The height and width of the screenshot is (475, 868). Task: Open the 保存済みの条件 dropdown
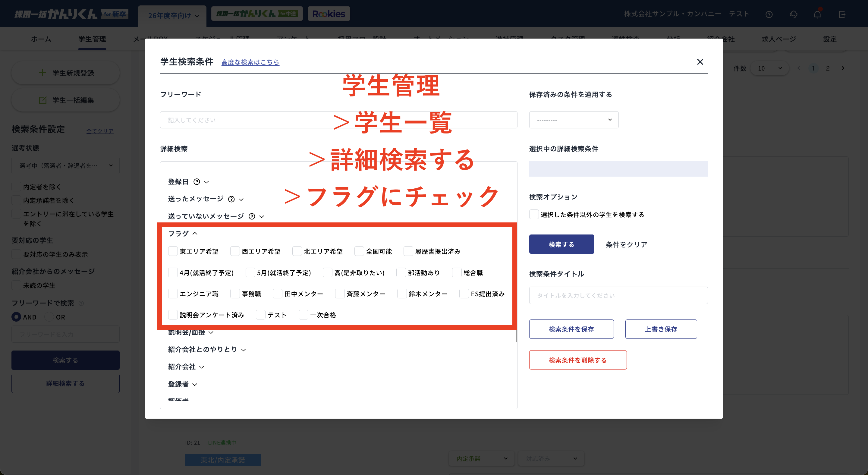click(x=574, y=120)
